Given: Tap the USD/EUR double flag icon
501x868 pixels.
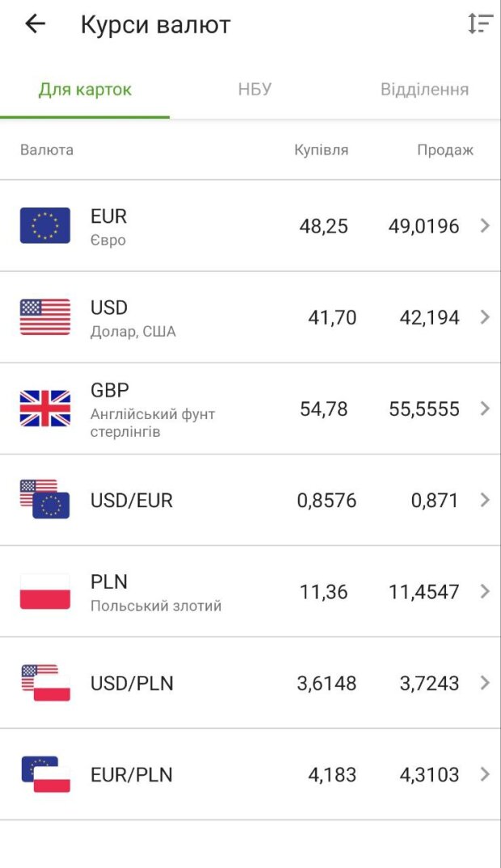Looking at the screenshot, I should click(45, 499).
